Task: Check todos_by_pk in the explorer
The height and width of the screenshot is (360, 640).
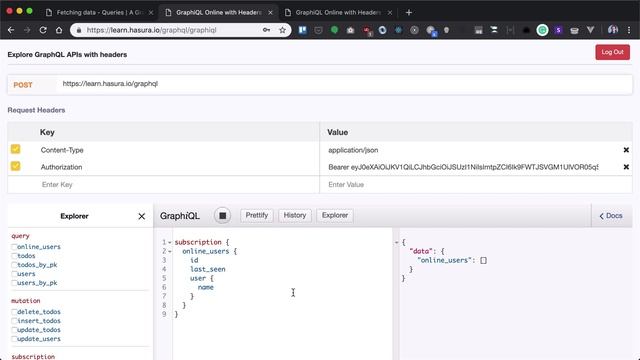Action: (14, 265)
